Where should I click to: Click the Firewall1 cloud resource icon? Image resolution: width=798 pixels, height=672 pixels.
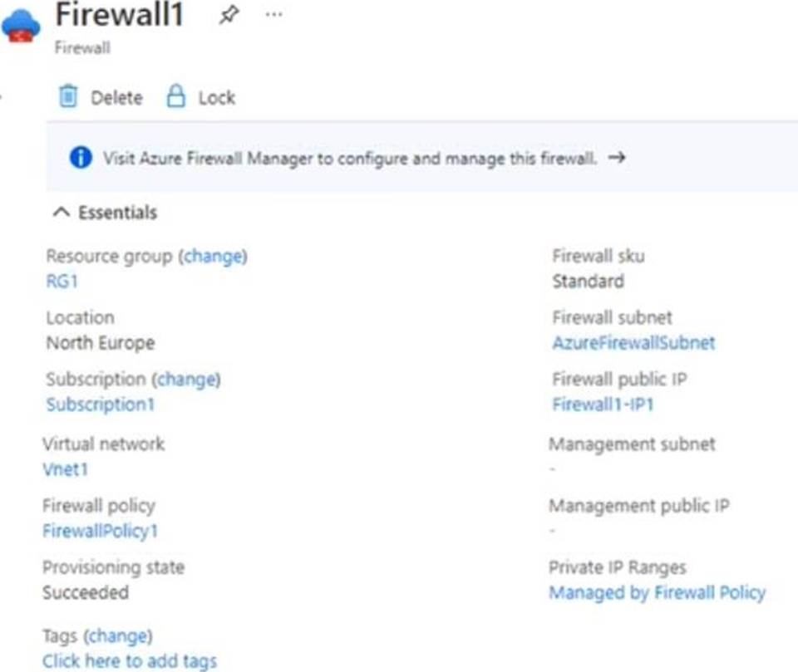21,27
